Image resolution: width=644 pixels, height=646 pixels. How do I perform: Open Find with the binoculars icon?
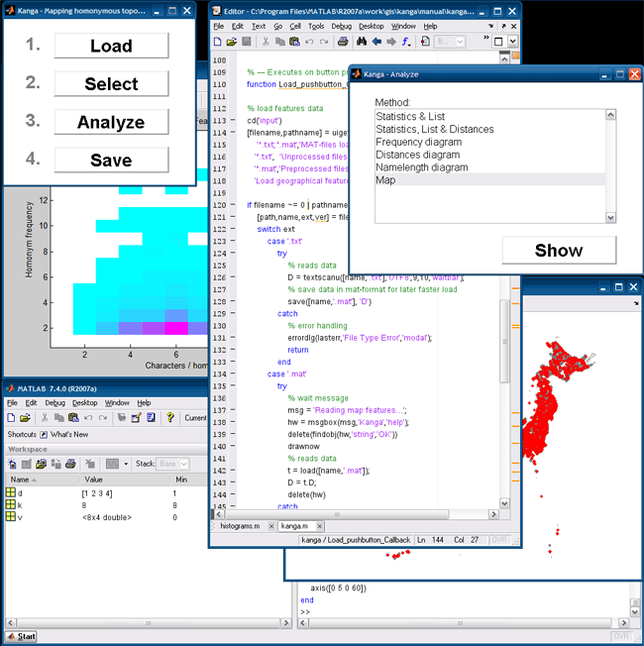pos(362,42)
